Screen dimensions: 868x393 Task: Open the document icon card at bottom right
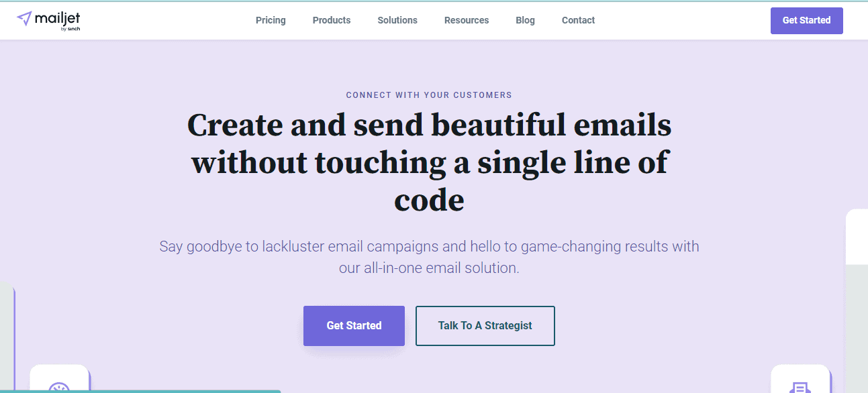pyautogui.click(x=800, y=379)
